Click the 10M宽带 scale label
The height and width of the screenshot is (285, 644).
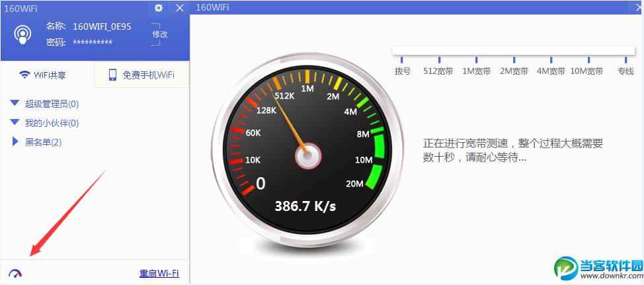(586, 71)
